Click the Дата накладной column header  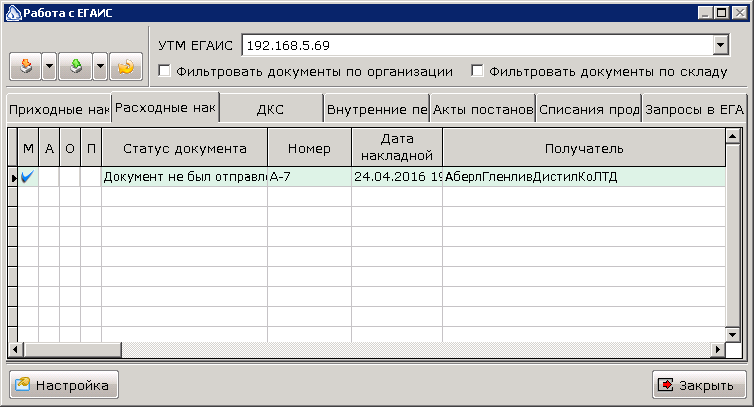pos(397,147)
